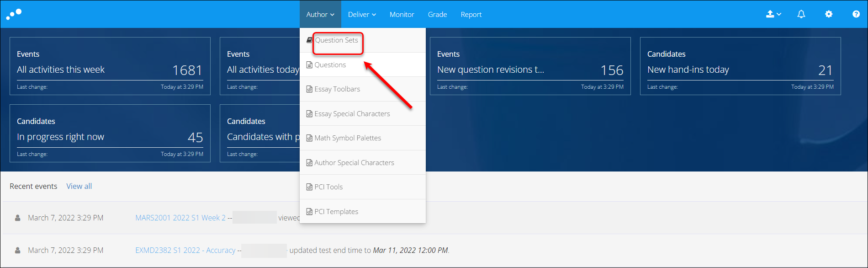This screenshot has width=868, height=268.
Task: Go to the Monitor section
Action: (402, 14)
